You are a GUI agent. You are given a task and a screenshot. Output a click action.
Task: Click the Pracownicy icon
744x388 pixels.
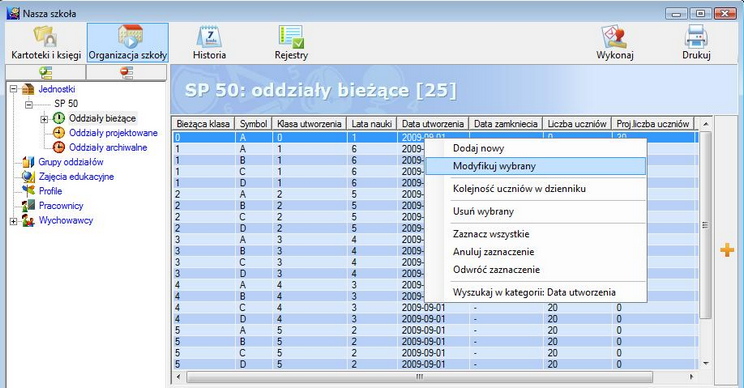click(28, 206)
